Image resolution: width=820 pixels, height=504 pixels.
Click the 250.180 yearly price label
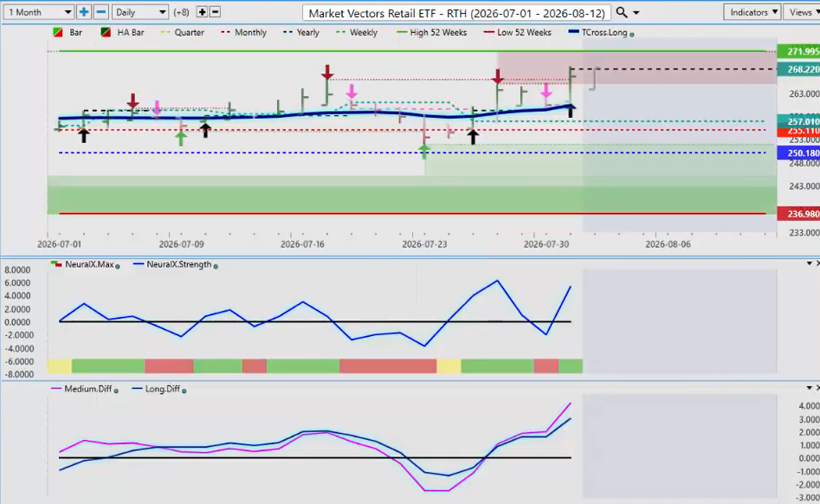pos(798,152)
